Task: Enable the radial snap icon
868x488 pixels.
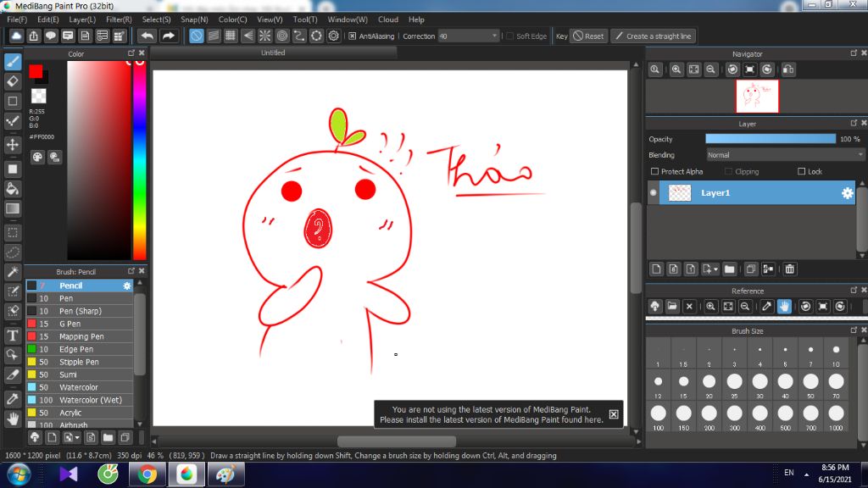Action: (x=264, y=36)
